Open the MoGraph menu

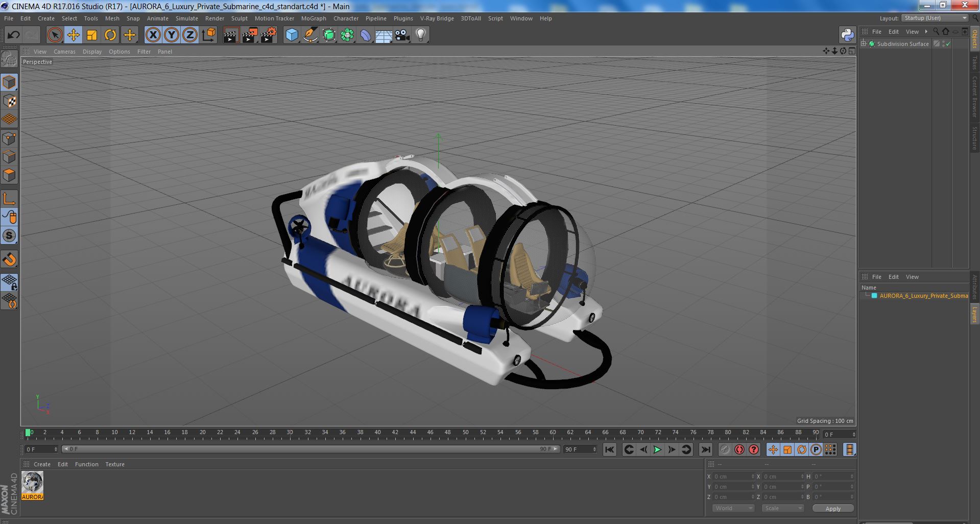(x=314, y=18)
